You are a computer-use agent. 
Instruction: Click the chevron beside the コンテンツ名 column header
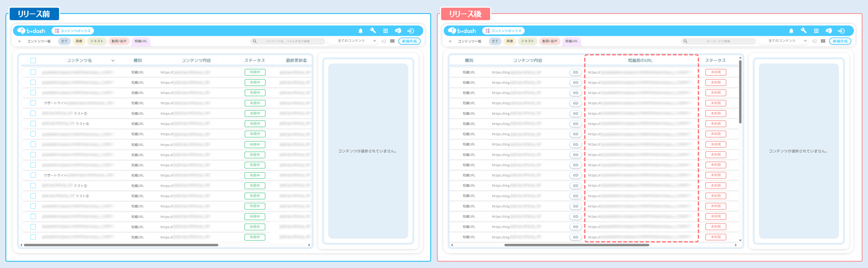tap(113, 61)
